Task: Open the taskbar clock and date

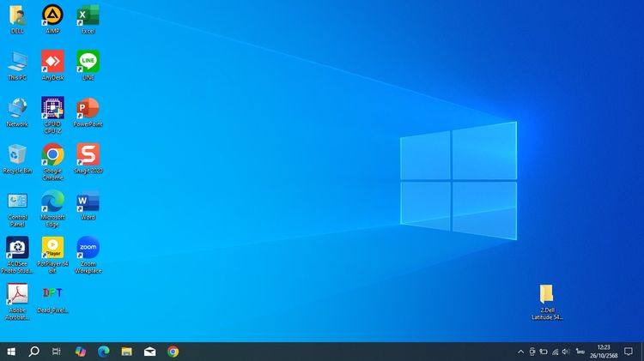Action: (603, 352)
